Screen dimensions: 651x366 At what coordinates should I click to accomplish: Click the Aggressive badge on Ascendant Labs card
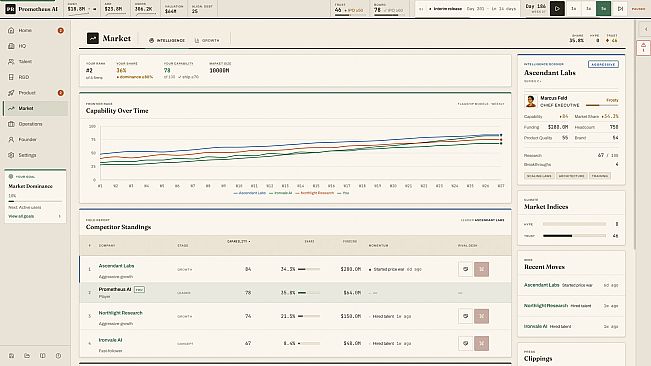point(603,64)
